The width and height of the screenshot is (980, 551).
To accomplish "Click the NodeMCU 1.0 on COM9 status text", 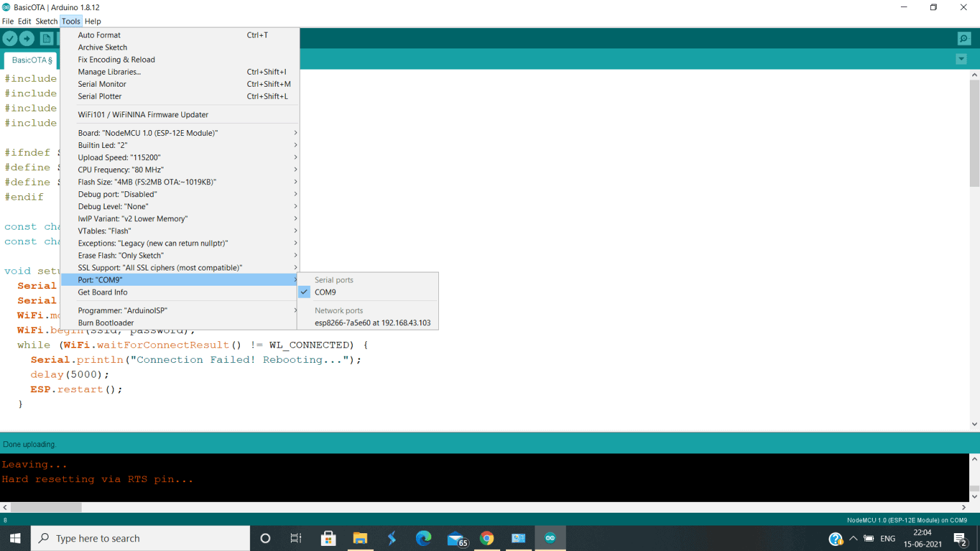I will [907, 520].
